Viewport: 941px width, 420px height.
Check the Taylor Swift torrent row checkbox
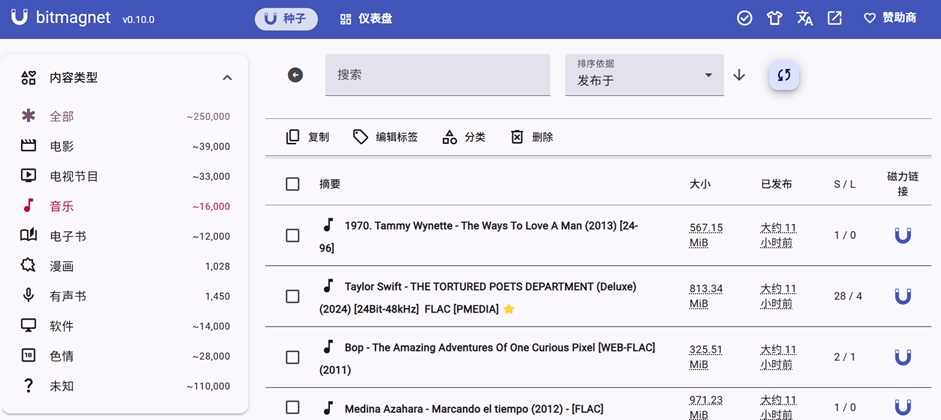(292, 296)
